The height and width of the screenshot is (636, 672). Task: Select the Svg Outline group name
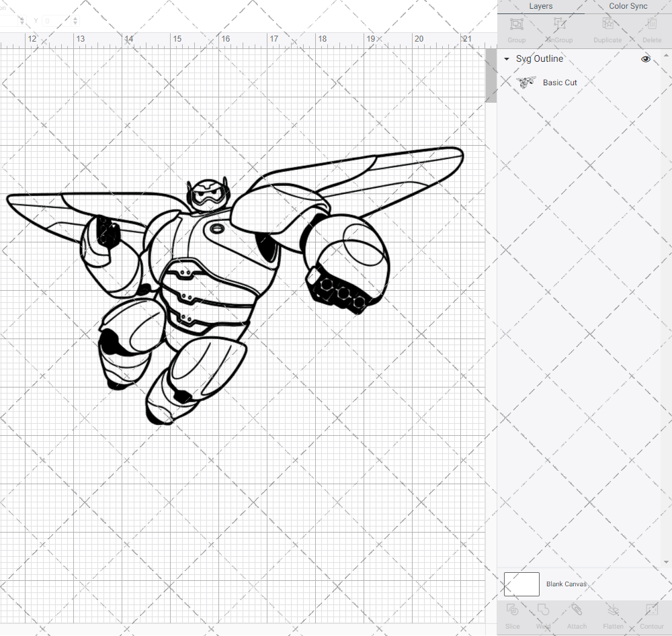point(539,58)
